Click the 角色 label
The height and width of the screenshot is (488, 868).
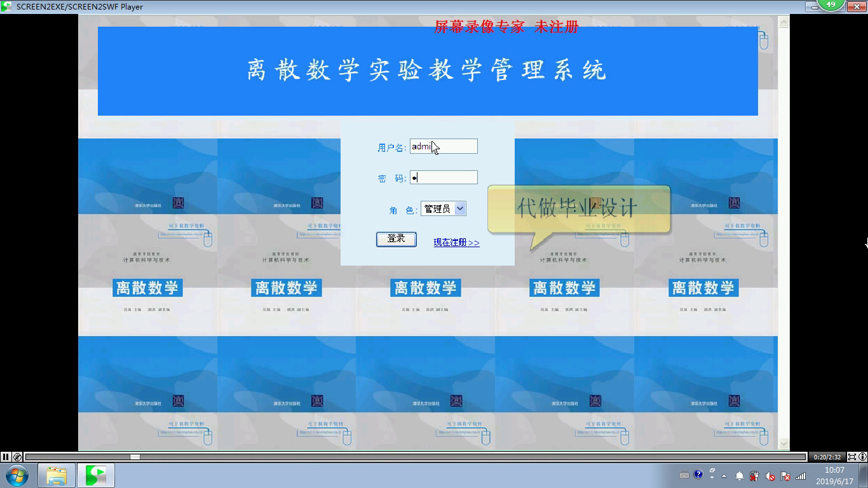pyautogui.click(x=403, y=210)
